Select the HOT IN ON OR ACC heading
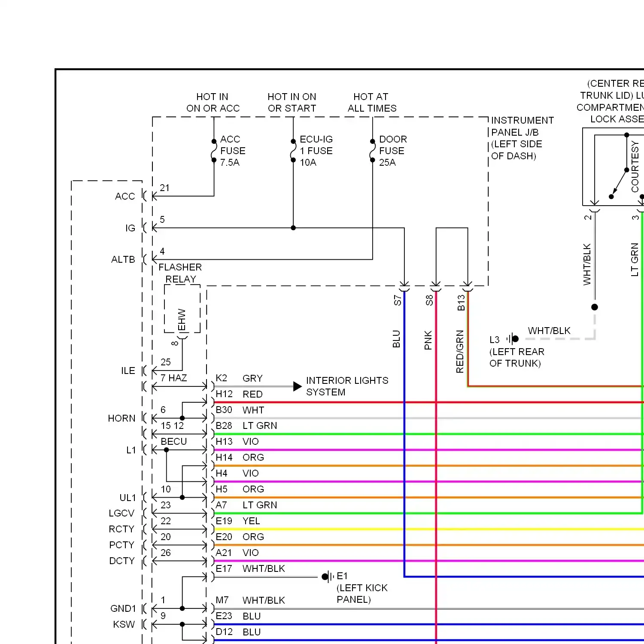 point(213,103)
